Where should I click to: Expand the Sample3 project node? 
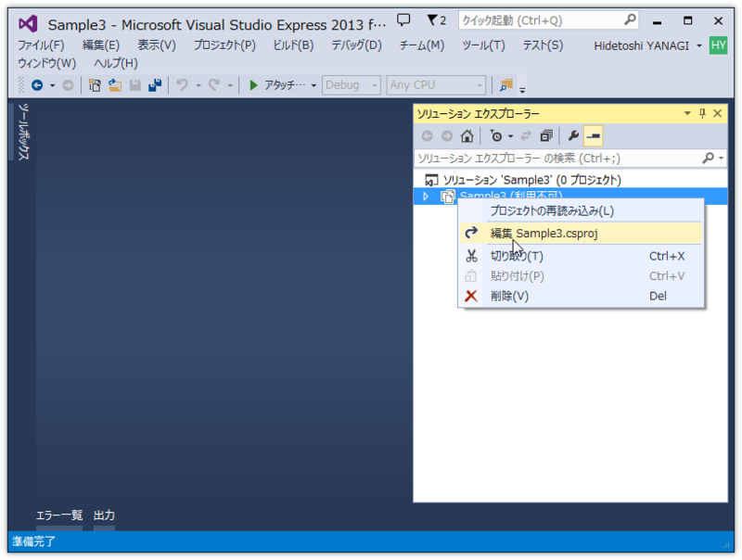[426, 196]
